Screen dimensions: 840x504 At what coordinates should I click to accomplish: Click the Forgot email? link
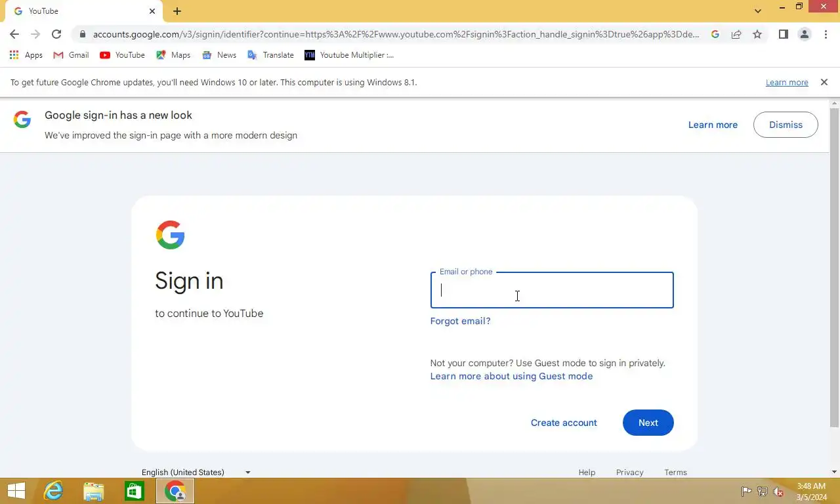coord(460,321)
